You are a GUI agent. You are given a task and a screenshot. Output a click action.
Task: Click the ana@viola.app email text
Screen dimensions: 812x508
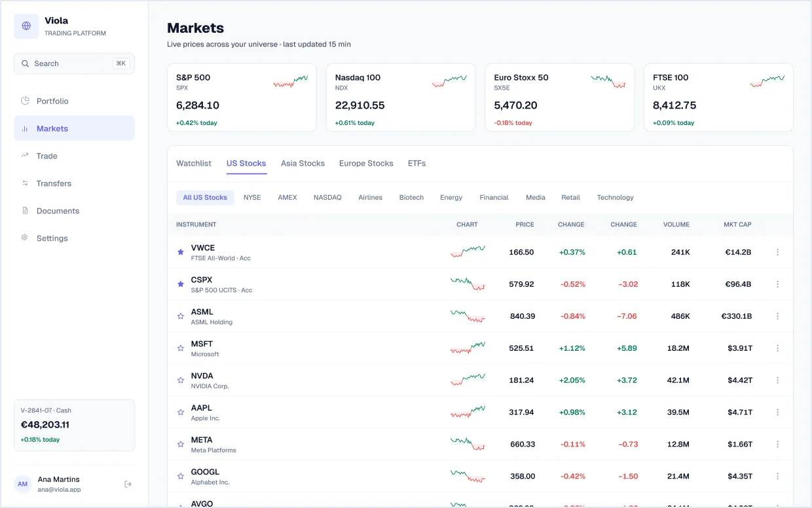click(x=59, y=490)
